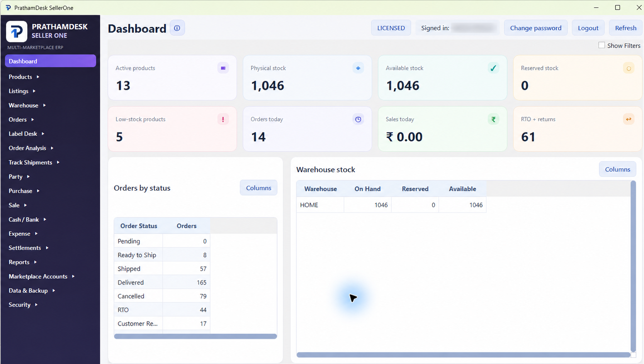Expand the Security menu arrow
This screenshot has width=644, height=364.
[x=36, y=305]
